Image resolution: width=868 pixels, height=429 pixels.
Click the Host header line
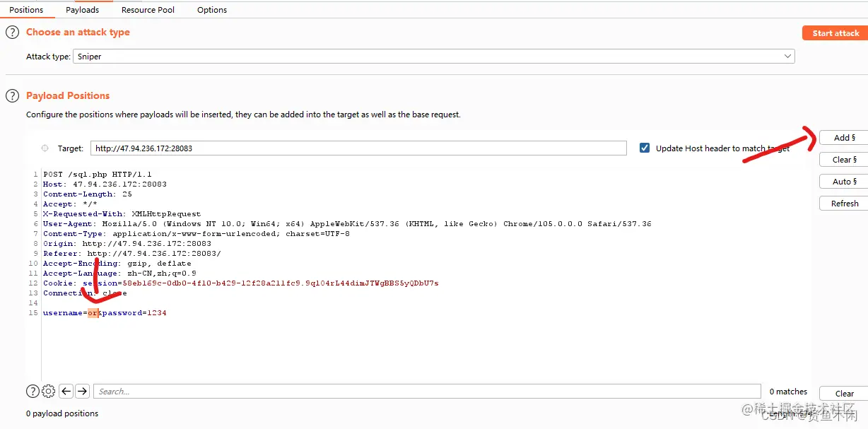tap(105, 184)
